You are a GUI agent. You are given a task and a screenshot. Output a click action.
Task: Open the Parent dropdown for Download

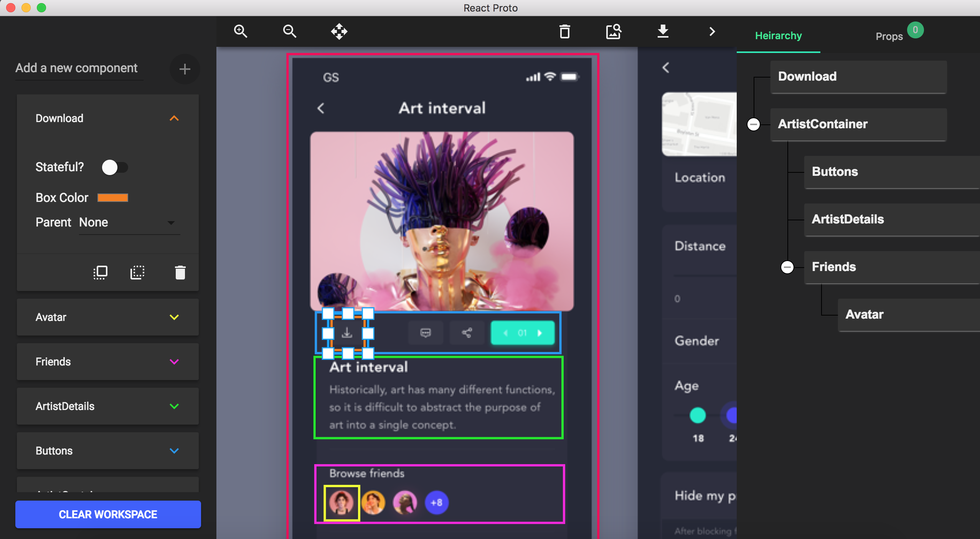pos(171,223)
